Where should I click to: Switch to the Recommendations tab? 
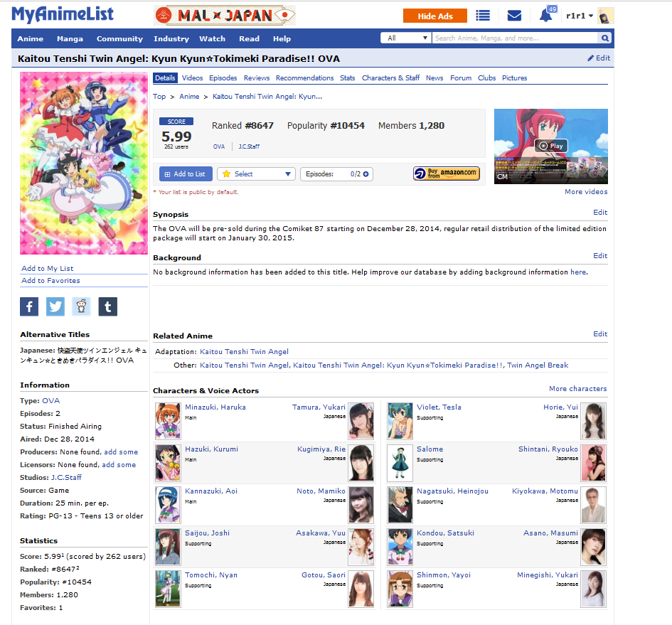305,78
